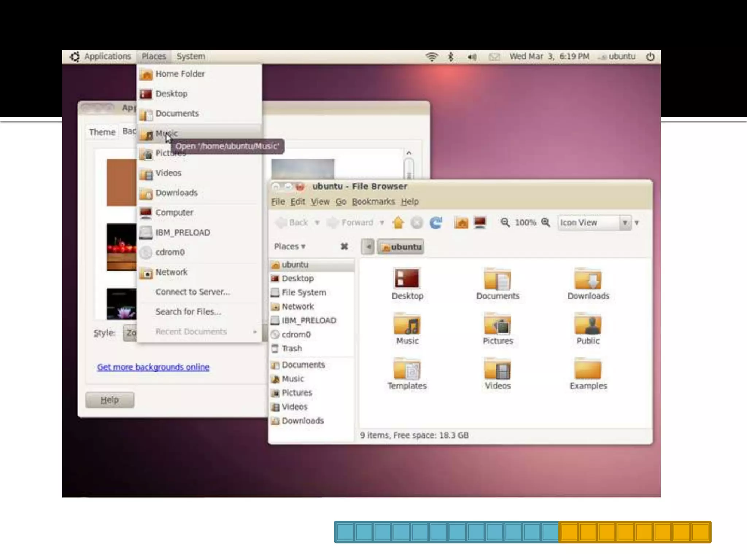Click the Computer icon in file browser toolbar
Viewport: 747px width, 560px height.
pyautogui.click(x=480, y=222)
